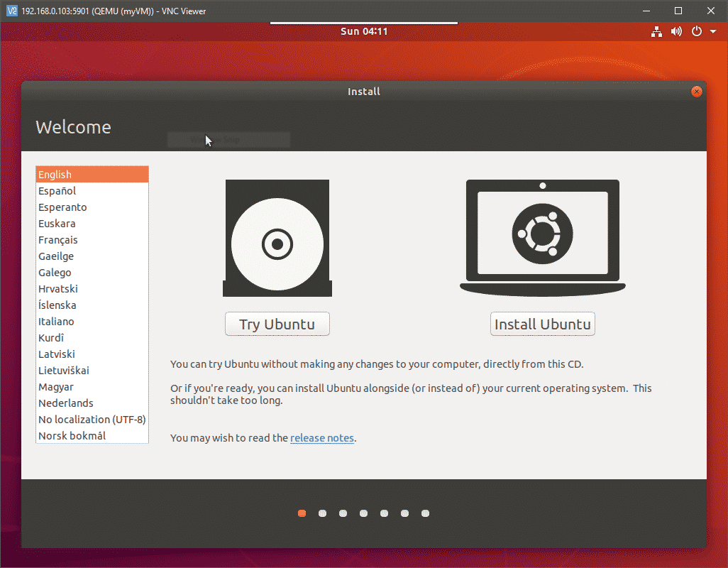
Task: Close the Install window with orange button
Action: point(697,92)
